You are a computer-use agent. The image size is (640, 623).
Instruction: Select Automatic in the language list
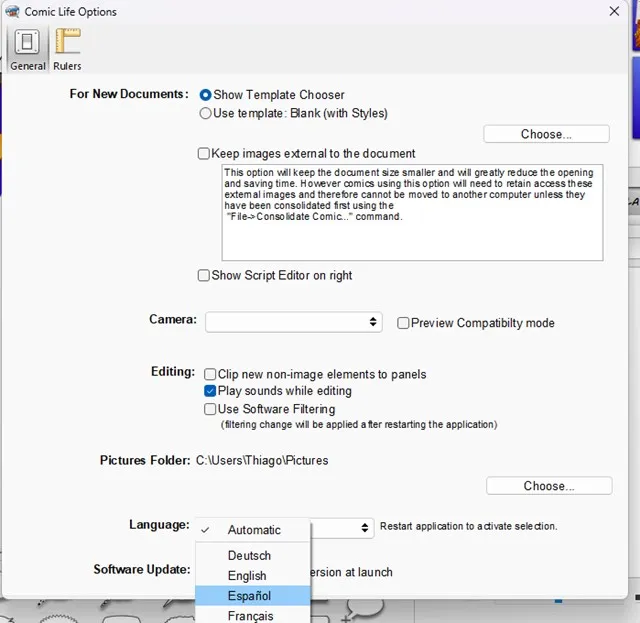(254, 530)
